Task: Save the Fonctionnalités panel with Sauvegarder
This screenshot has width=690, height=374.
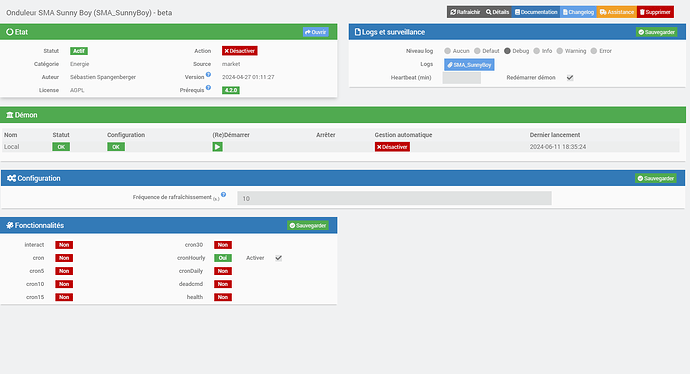Action: (x=308, y=225)
